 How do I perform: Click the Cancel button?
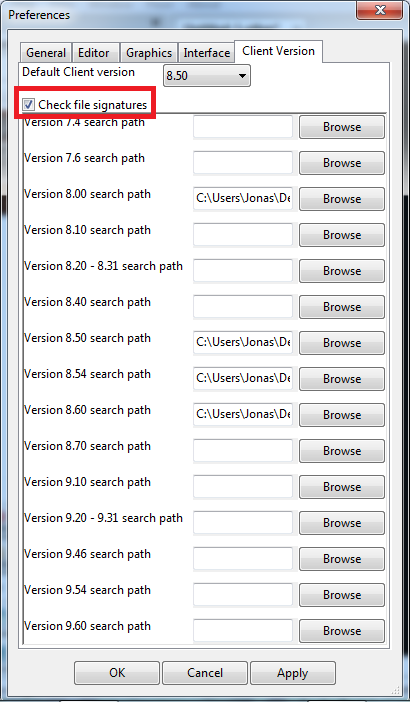205,673
